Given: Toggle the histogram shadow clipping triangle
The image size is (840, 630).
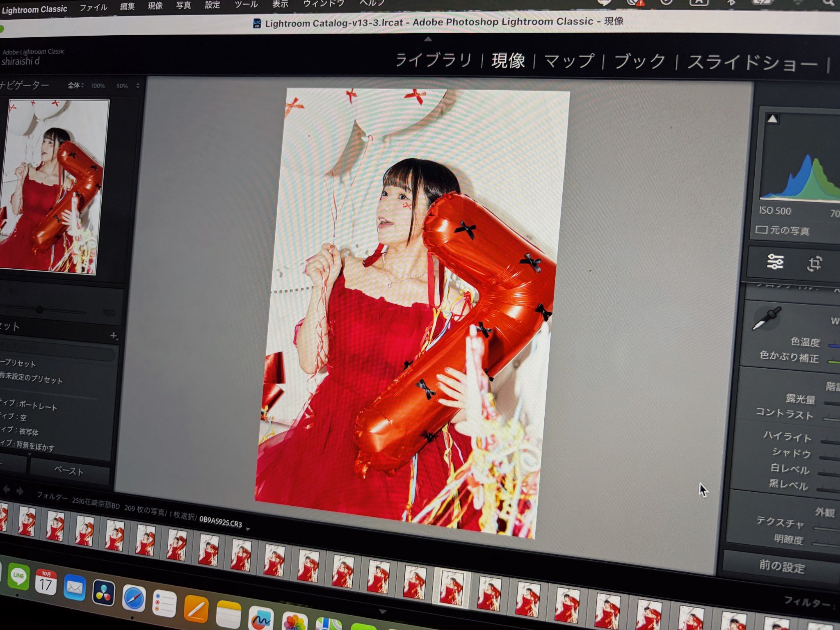Looking at the screenshot, I should [x=772, y=119].
